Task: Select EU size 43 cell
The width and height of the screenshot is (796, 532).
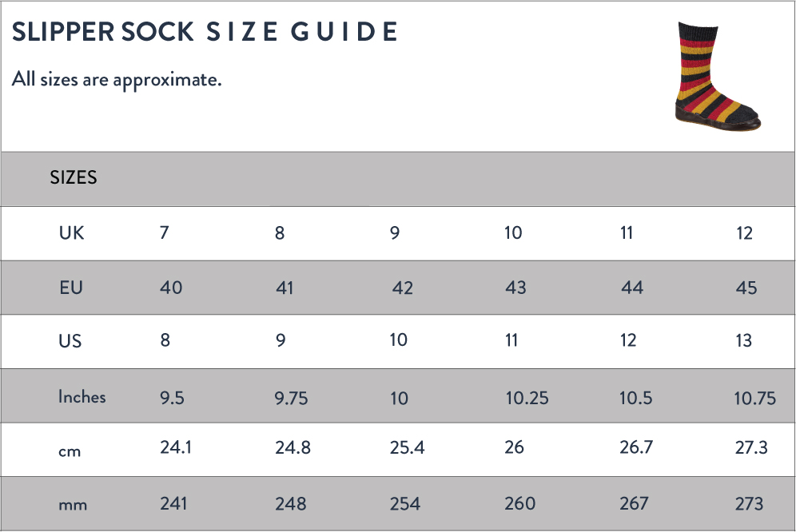Action: click(x=515, y=288)
